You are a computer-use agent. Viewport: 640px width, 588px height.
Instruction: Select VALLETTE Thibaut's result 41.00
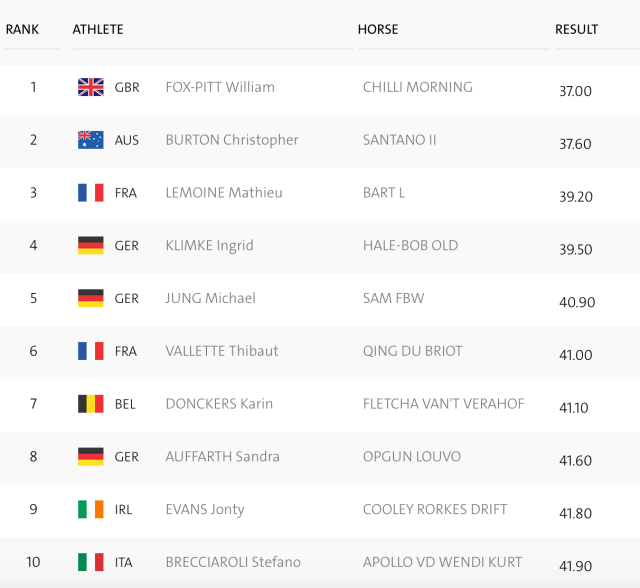pos(576,355)
